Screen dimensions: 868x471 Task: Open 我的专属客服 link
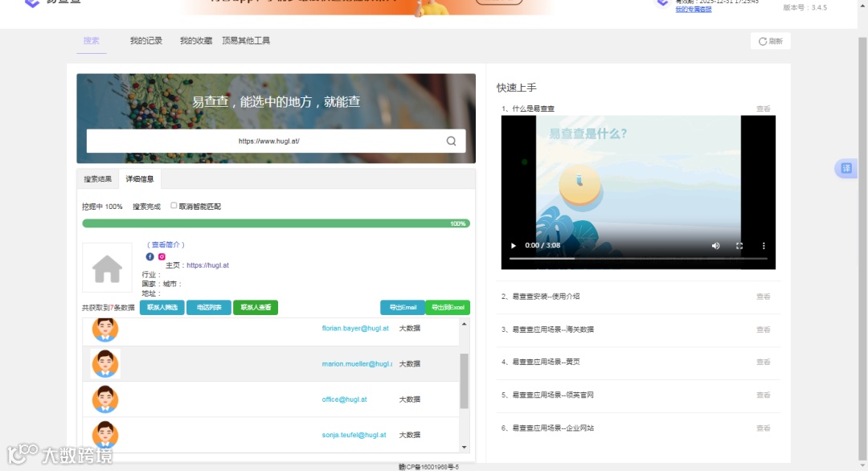[693, 10]
